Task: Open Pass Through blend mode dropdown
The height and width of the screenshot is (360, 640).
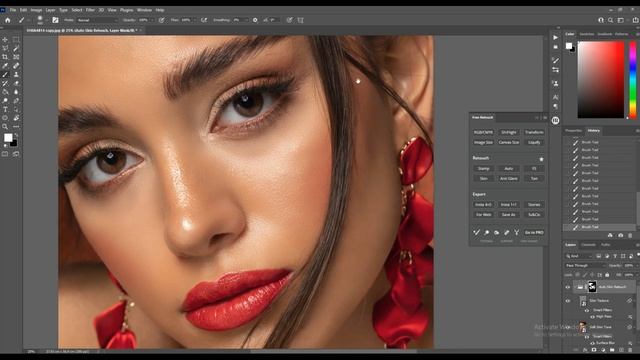Action: pos(585,265)
